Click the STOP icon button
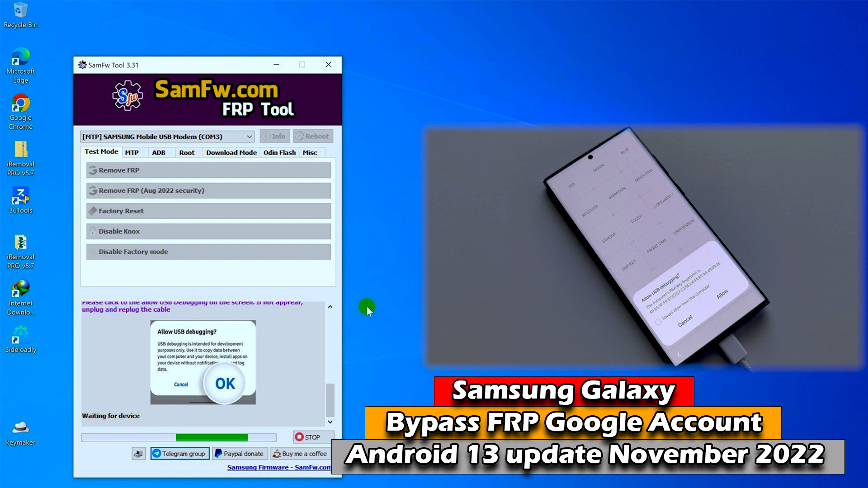The width and height of the screenshot is (868, 488). (x=307, y=437)
